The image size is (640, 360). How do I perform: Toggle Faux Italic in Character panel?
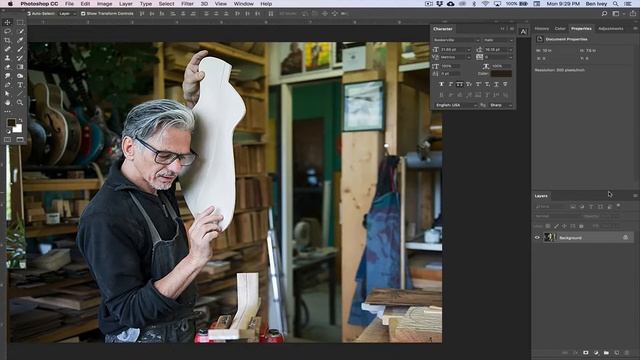pyautogui.click(x=451, y=84)
